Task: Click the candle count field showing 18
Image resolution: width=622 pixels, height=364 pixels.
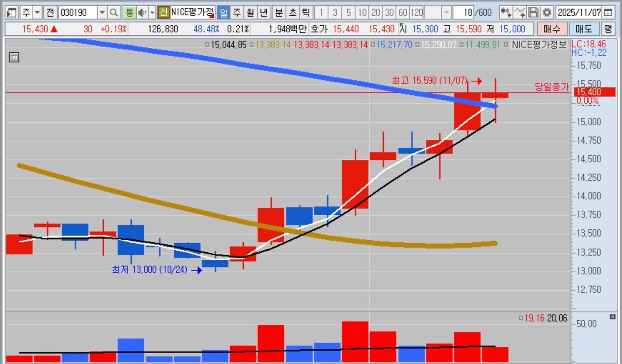Action: (463, 12)
